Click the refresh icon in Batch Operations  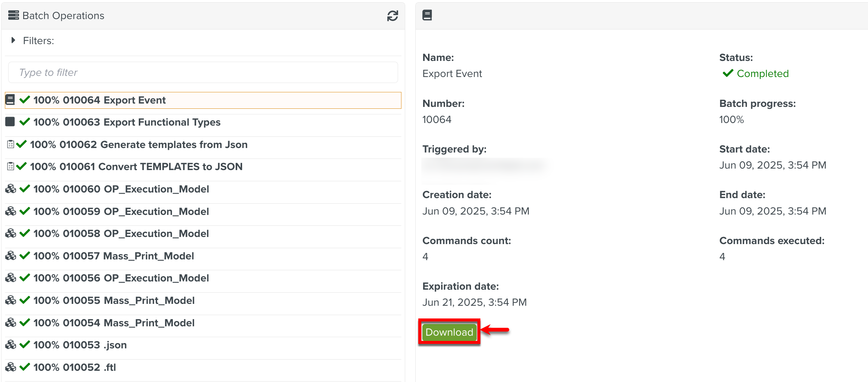click(392, 16)
